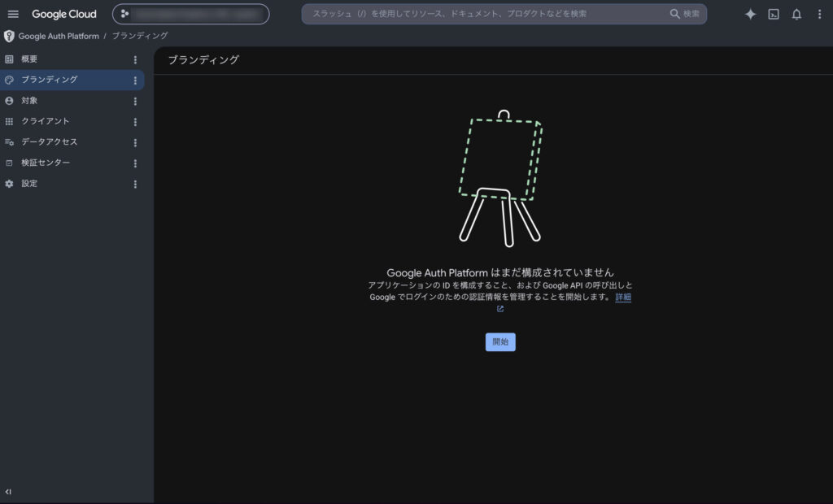833x504 pixels.
Task: Open the 対象 sidebar item
Action: tap(72, 101)
